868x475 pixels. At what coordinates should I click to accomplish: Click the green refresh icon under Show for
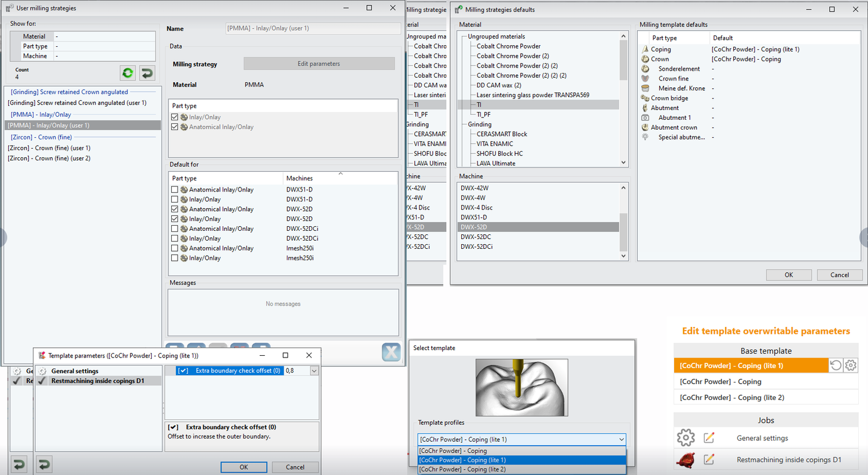coord(128,73)
